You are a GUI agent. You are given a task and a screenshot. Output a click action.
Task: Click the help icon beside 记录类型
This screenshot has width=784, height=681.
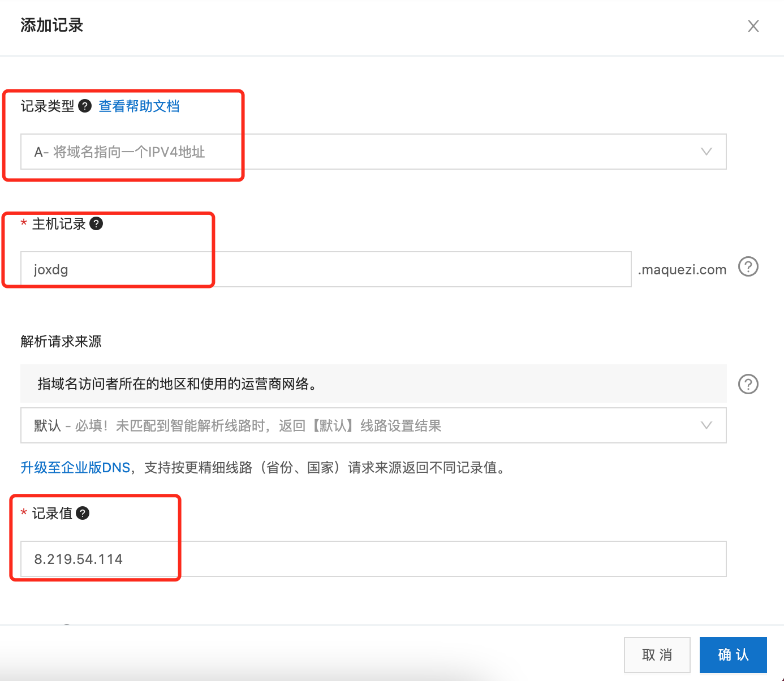click(x=85, y=106)
